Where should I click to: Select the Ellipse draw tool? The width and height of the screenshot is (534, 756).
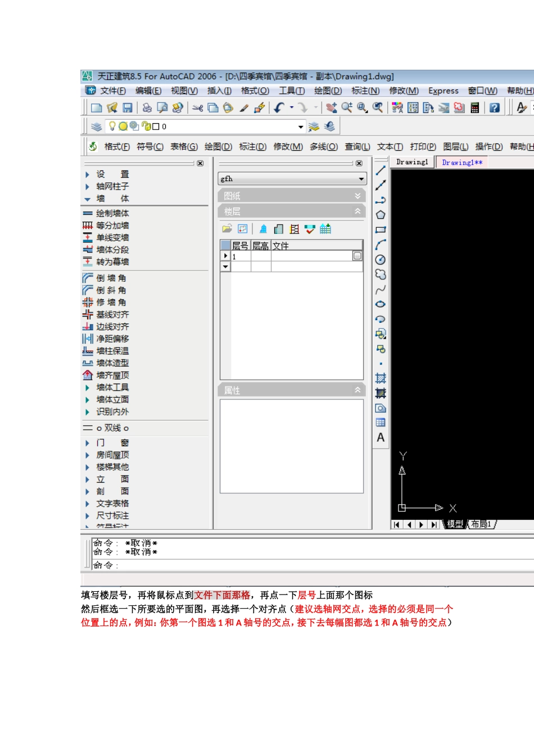pos(381,304)
